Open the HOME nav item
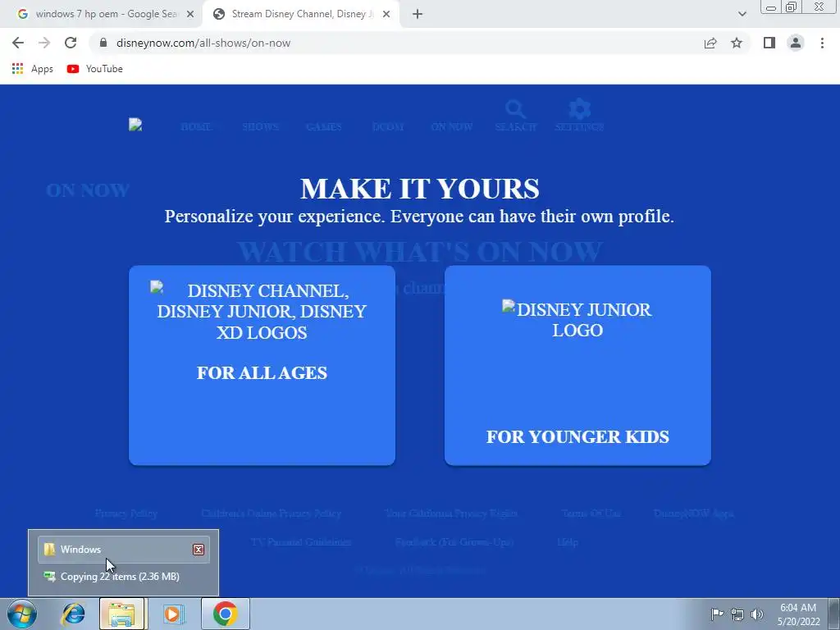The image size is (840, 630). pos(196,127)
